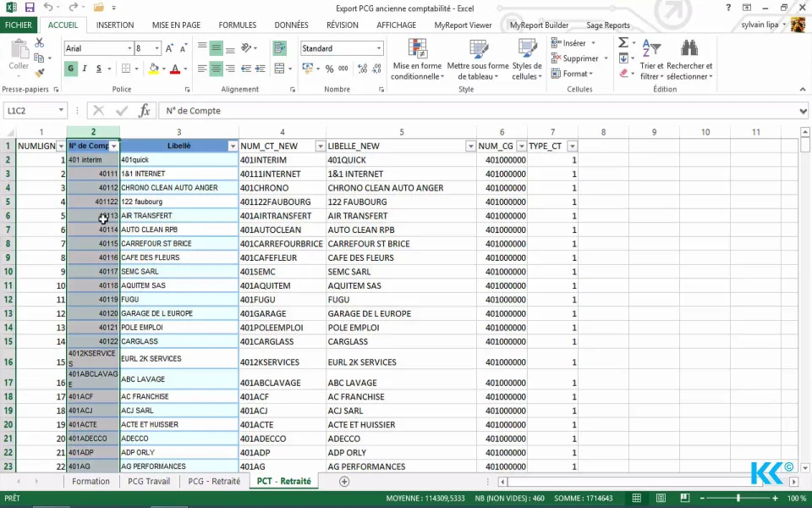Open Trier et filtrer sort tool

click(x=651, y=59)
